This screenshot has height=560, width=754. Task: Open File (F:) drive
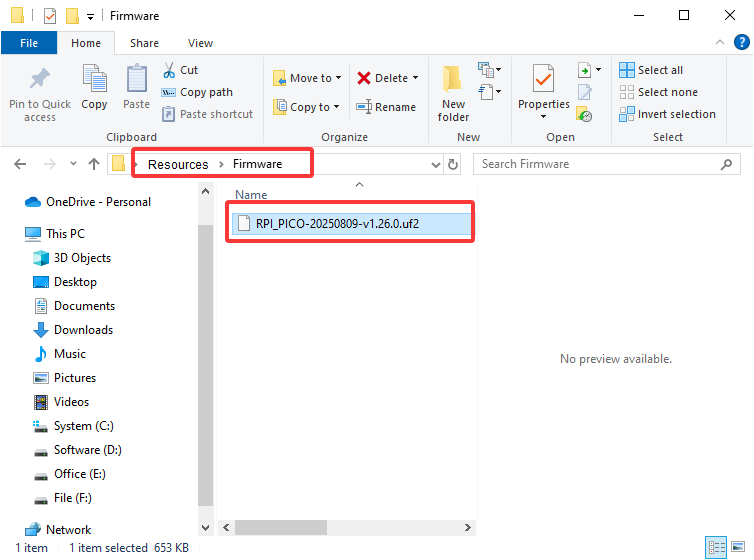point(63,498)
